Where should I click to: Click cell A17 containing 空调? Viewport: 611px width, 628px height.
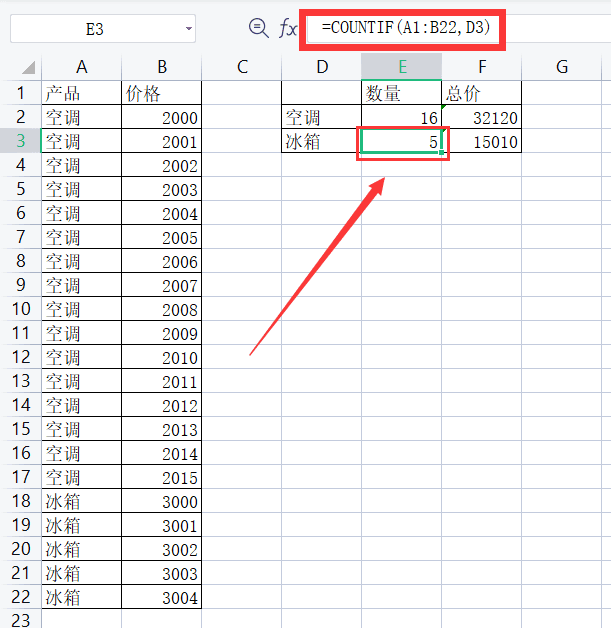point(82,477)
